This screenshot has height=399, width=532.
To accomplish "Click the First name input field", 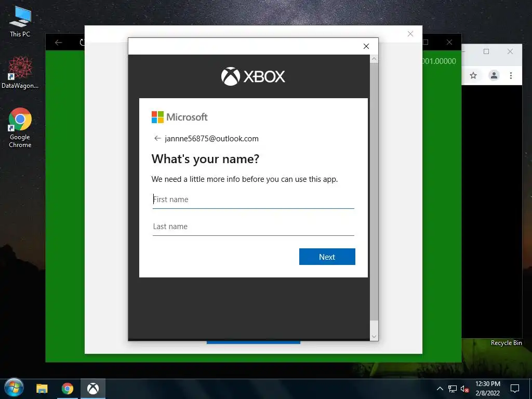I will [253, 199].
